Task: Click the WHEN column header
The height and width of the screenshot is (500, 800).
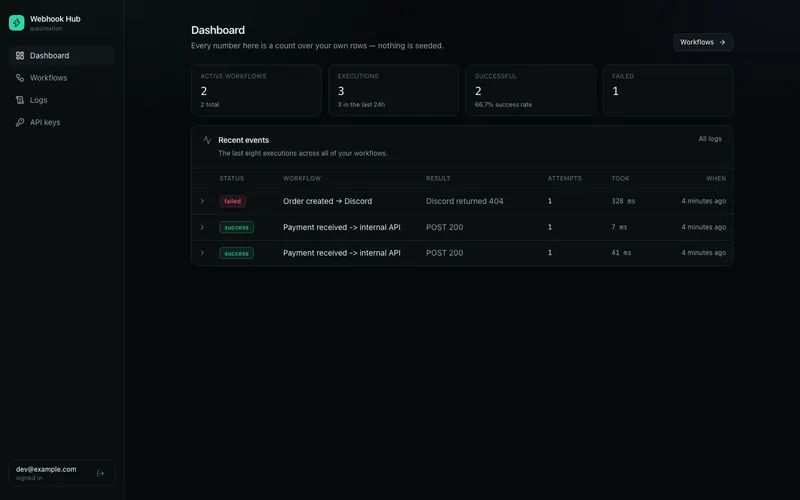Action: click(x=716, y=179)
